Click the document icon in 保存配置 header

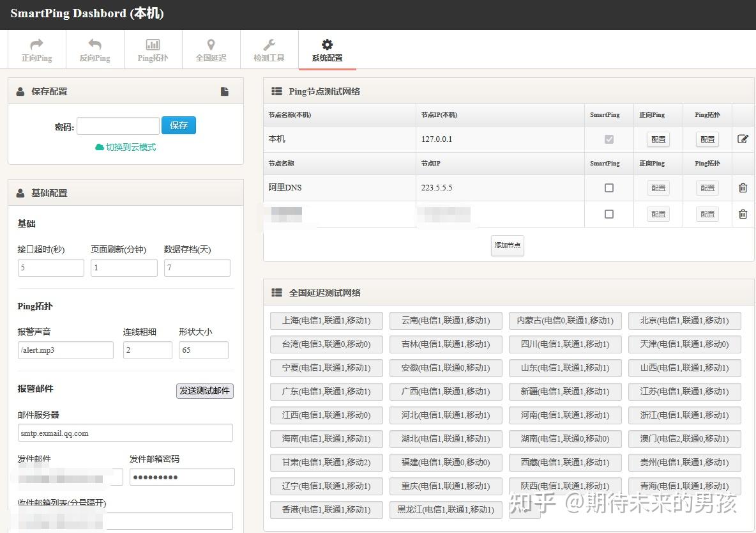(225, 91)
